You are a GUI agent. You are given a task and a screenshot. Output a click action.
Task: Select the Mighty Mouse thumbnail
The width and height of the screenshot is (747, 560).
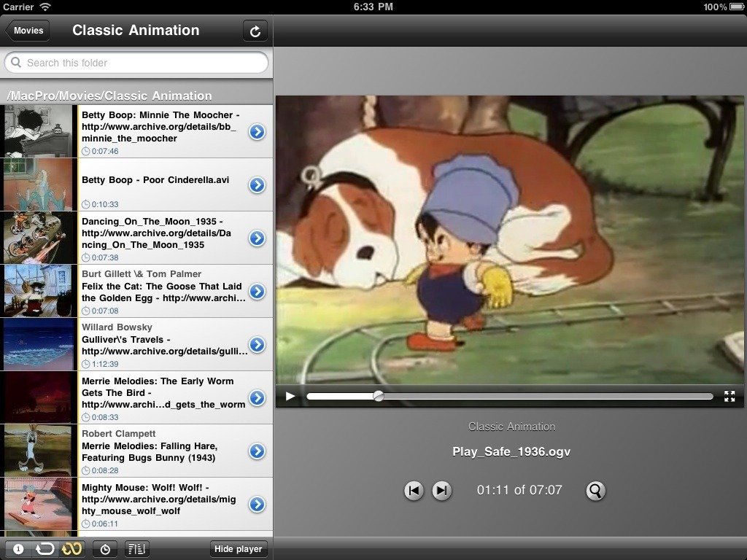click(38, 504)
